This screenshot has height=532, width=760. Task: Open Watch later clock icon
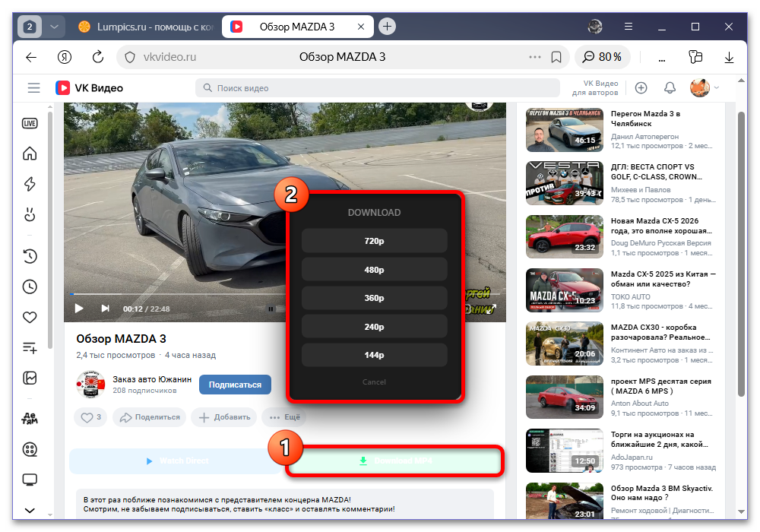[x=30, y=287]
